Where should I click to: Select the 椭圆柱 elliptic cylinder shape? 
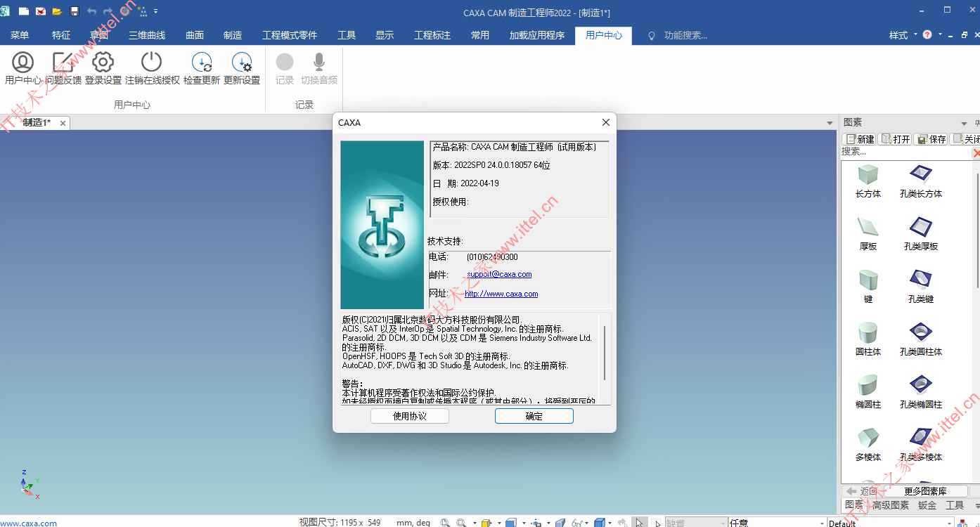pyautogui.click(x=868, y=392)
